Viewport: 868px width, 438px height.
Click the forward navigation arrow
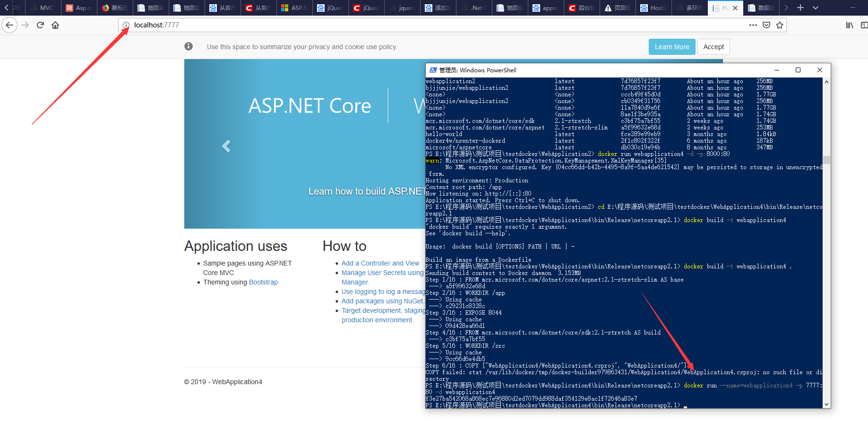point(26,25)
